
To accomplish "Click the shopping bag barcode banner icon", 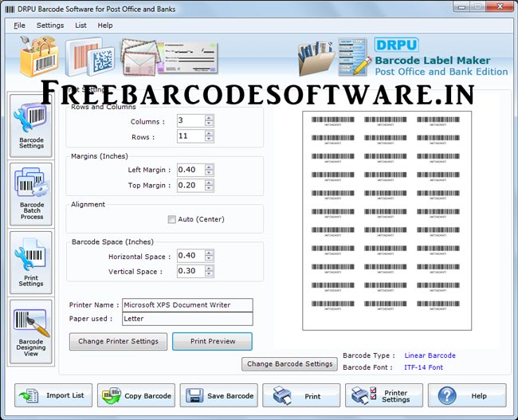I will (39, 56).
